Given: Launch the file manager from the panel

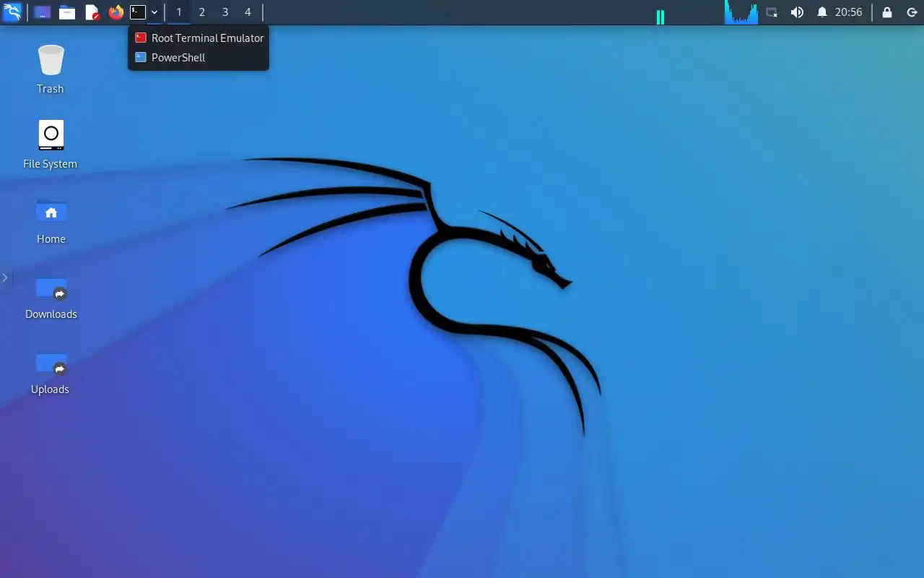Looking at the screenshot, I should click(x=67, y=12).
